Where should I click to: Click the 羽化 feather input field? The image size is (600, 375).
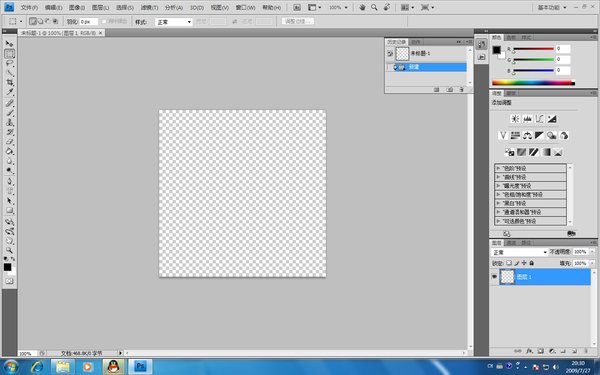(x=88, y=22)
